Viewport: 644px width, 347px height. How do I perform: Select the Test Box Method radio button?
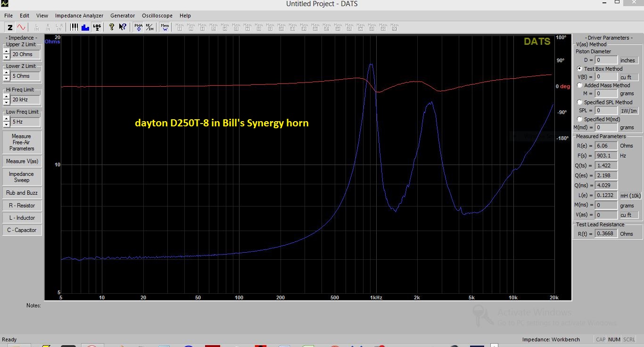click(580, 68)
